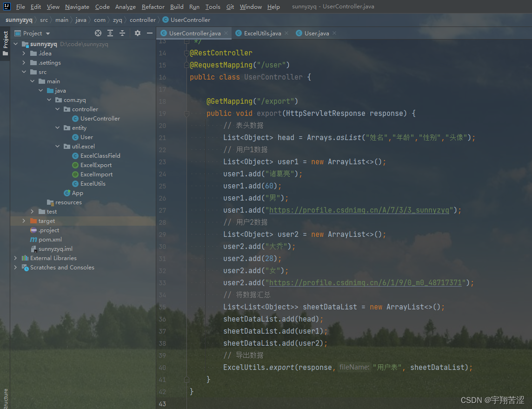Click the sunnyzyq breadcrumb in navigation bar
The image size is (532, 409).
coord(19,20)
